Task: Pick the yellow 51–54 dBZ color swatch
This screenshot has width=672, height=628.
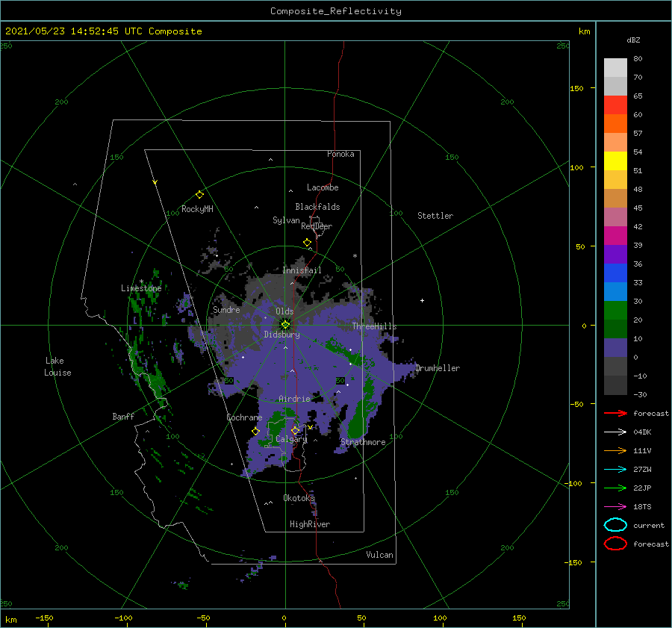Action: [615, 161]
